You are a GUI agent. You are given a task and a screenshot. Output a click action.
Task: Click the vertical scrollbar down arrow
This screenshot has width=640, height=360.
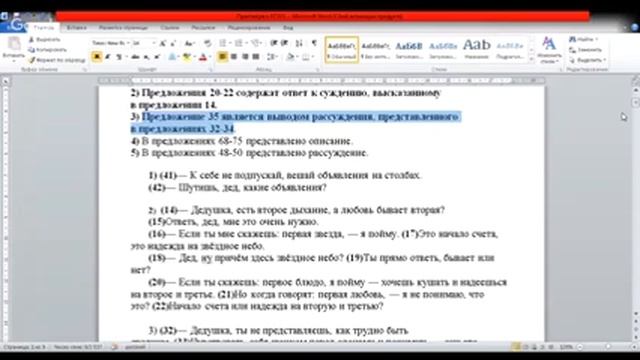tap(636, 313)
